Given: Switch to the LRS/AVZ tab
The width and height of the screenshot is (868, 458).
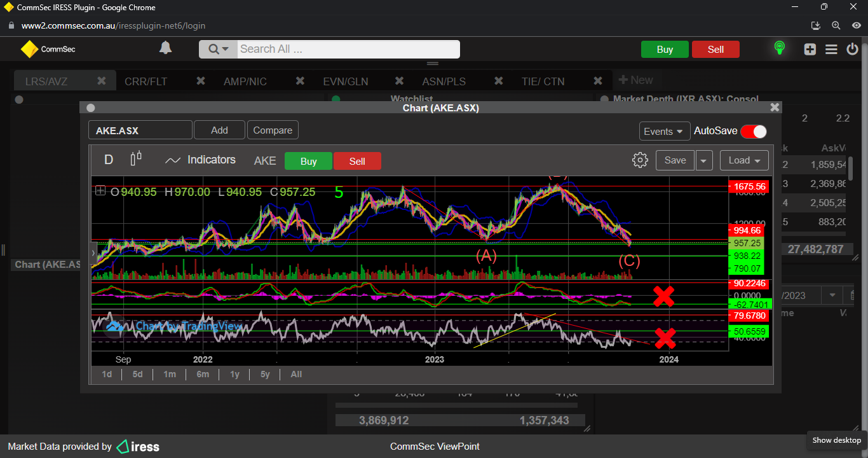Looking at the screenshot, I should 46,81.
